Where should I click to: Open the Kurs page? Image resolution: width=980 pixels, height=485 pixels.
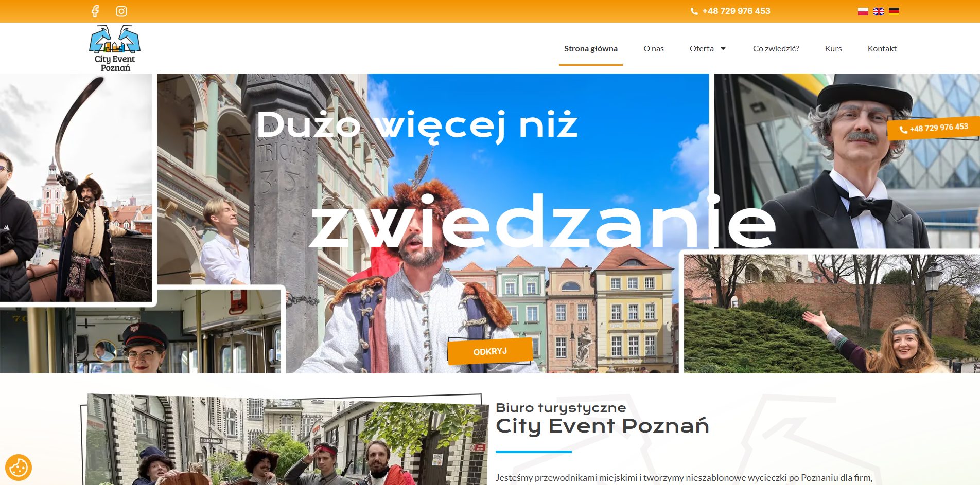(833, 49)
